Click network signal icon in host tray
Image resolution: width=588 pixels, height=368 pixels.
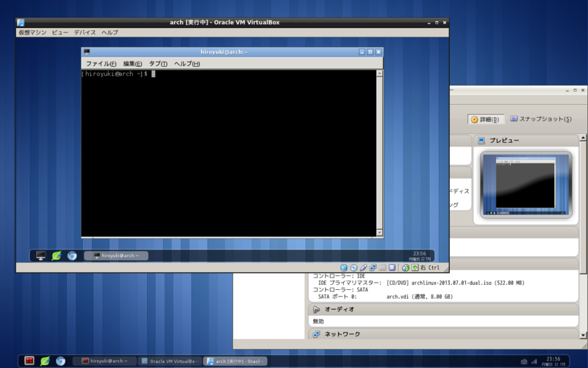(x=534, y=361)
